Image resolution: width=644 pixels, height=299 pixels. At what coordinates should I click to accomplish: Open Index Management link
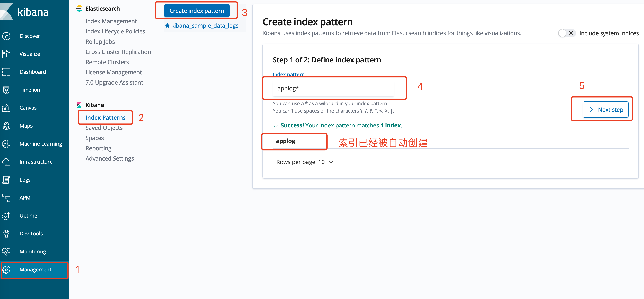[111, 21]
